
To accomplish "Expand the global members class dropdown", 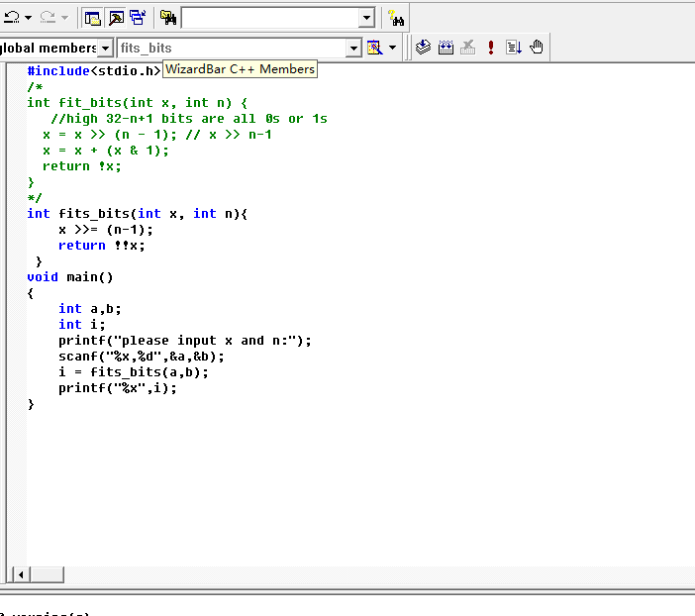I will coord(106,48).
